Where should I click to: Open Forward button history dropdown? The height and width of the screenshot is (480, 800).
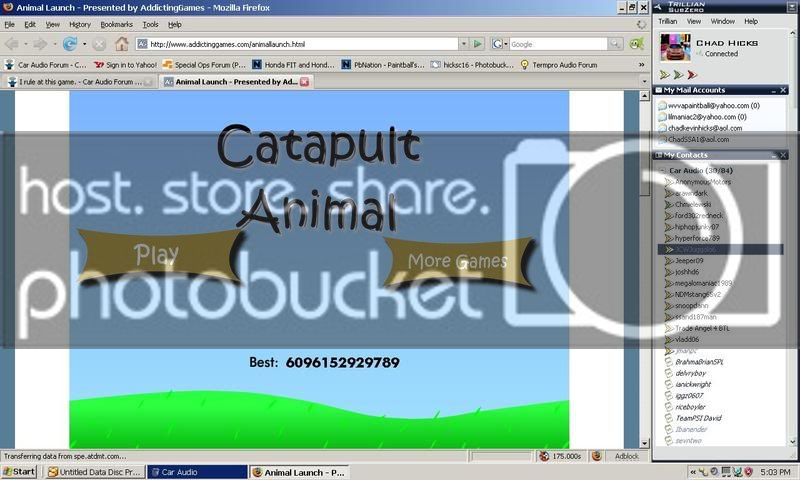54,44
